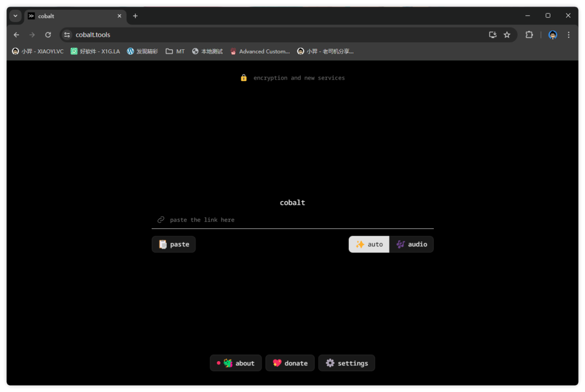585x392 pixels.
Task: Open the MT bookmarks folder
Action: coord(175,51)
